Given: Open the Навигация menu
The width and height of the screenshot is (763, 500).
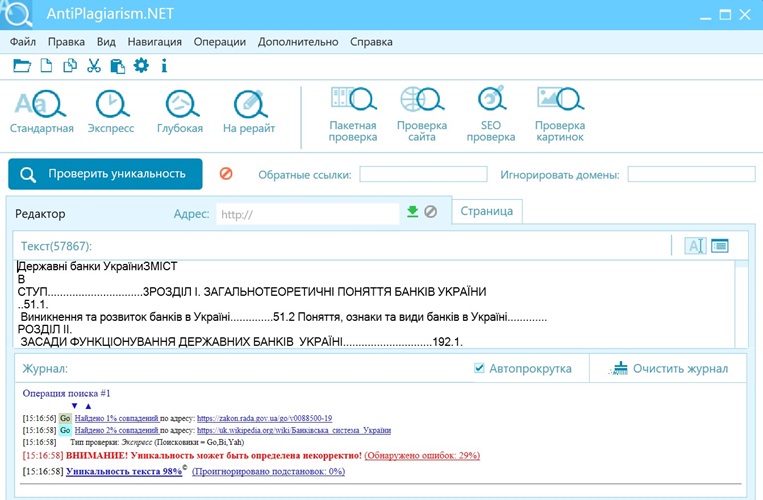Looking at the screenshot, I should click(x=155, y=42).
